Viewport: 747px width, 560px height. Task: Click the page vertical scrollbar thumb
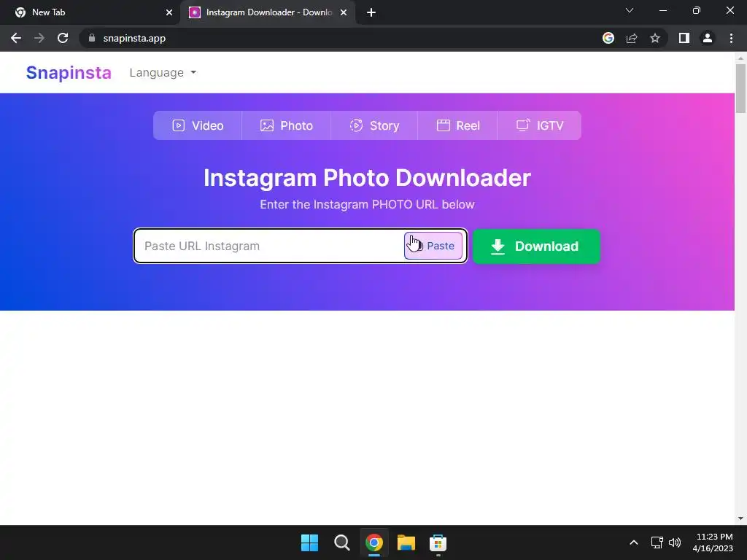click(x=740, y=88)
